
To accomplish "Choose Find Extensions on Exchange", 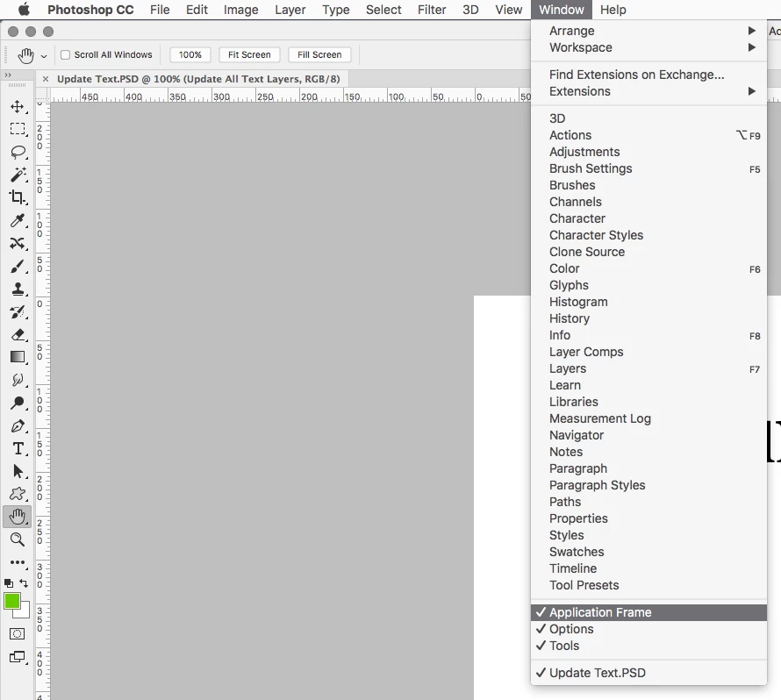I will pyautogui.click(x=648, y=75).
